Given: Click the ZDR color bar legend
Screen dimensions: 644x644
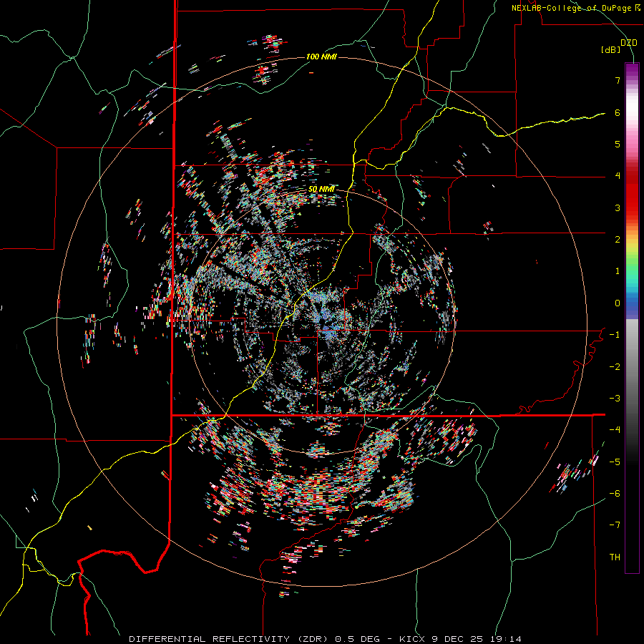Looking at the screenshot, I should click(x=632, y=318).
